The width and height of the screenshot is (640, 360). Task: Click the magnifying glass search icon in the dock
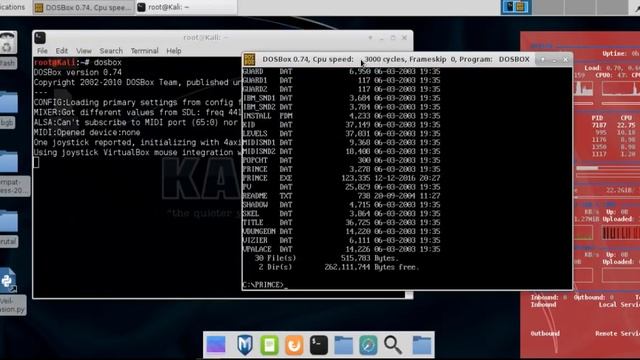click(393, 345)
